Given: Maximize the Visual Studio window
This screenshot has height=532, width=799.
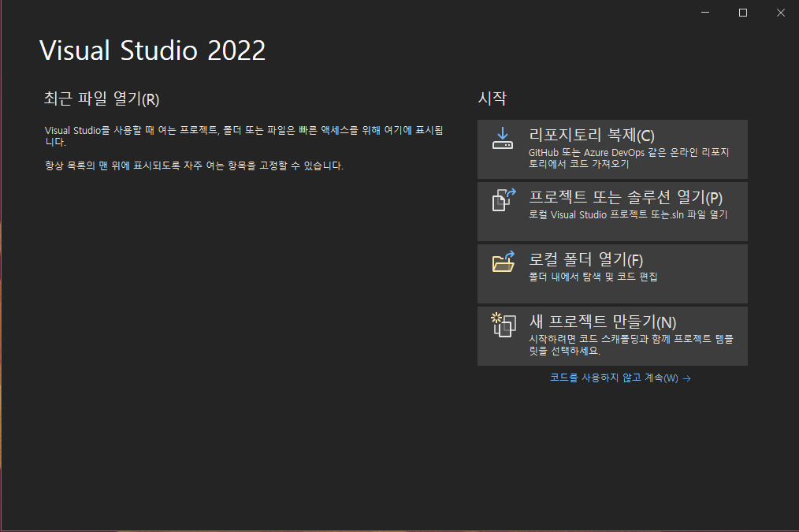Looking at the screenshot, I should tap(743, 13).
